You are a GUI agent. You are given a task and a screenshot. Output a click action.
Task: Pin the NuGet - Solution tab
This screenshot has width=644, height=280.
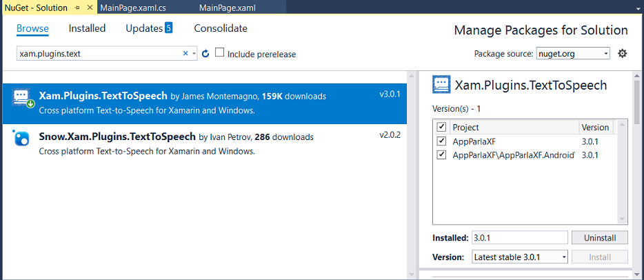pos(78,8)
